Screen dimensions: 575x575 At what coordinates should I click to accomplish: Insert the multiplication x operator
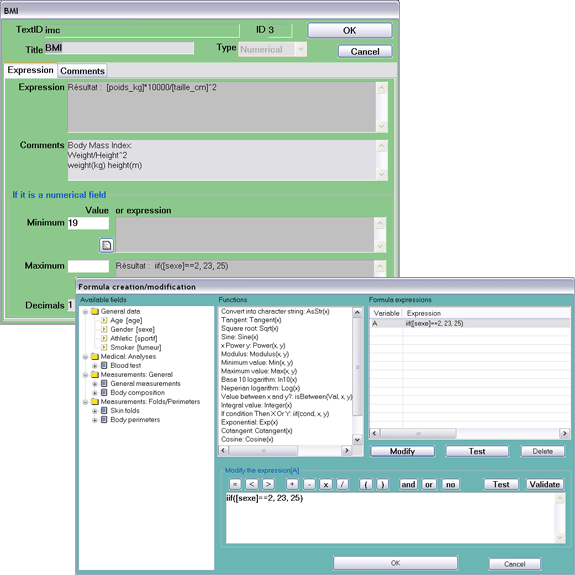coord(326,484)
